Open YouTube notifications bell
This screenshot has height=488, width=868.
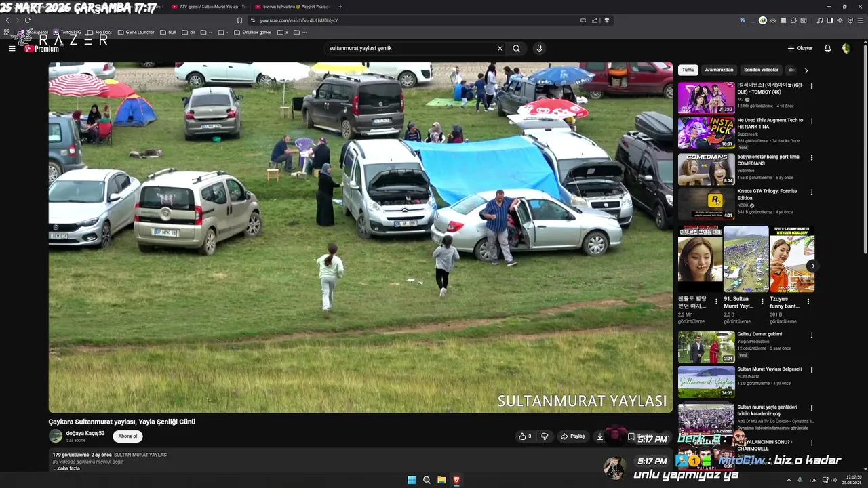pos(827,48)
